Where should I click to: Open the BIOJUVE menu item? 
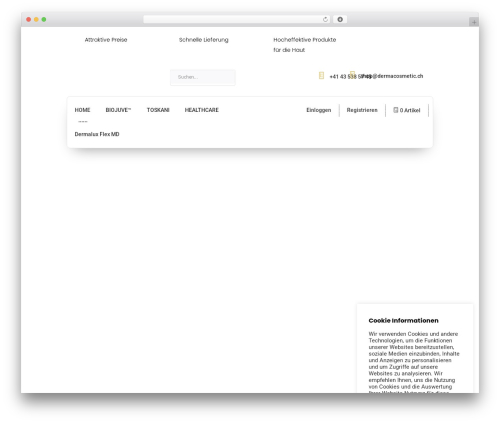(x=118, y=110)
